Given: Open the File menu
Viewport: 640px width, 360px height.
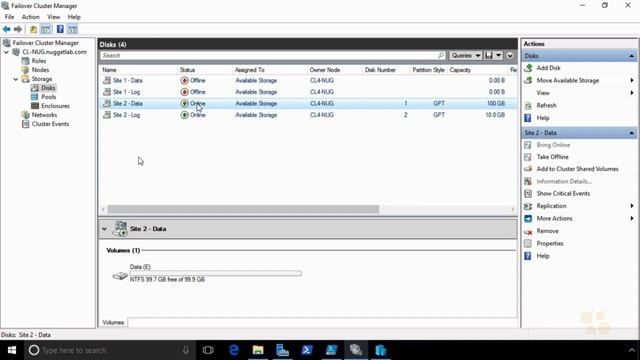Looking at the screenshot, I should point(9,17).
